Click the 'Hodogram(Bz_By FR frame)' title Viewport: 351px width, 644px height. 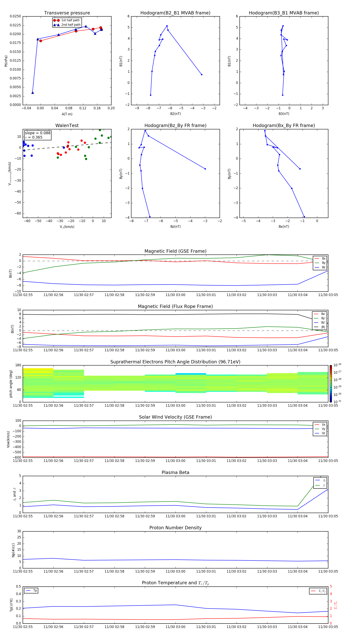(175, 125)
